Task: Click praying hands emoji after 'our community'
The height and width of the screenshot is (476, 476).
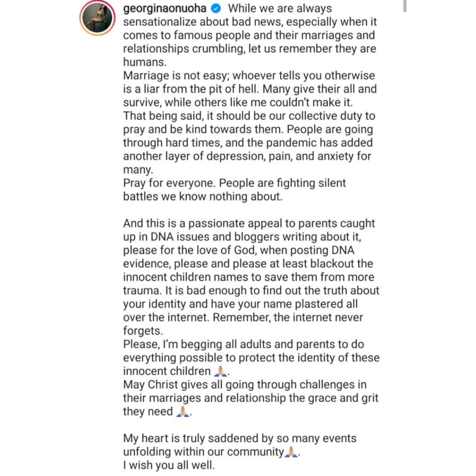Action: 291,452
